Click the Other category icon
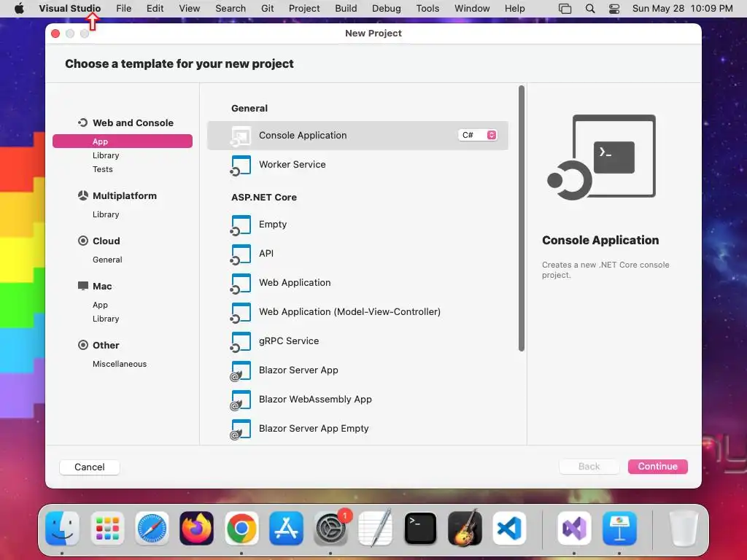The image size is (747, 560). [83, 345]
